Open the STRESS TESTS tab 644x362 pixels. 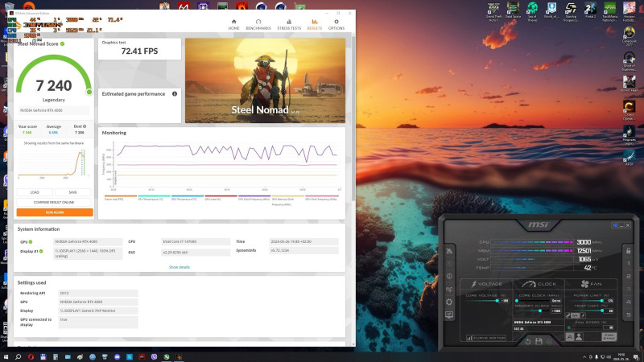pos(289,25)
